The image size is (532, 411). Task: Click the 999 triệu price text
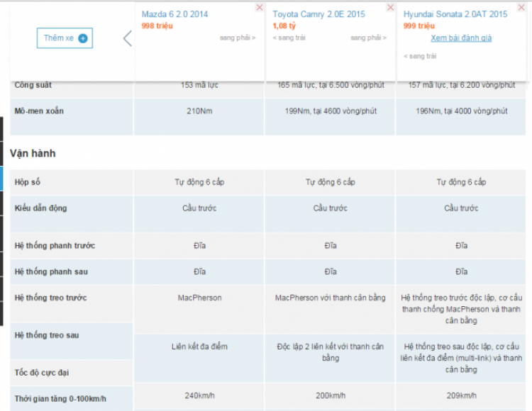coord(419,26)
